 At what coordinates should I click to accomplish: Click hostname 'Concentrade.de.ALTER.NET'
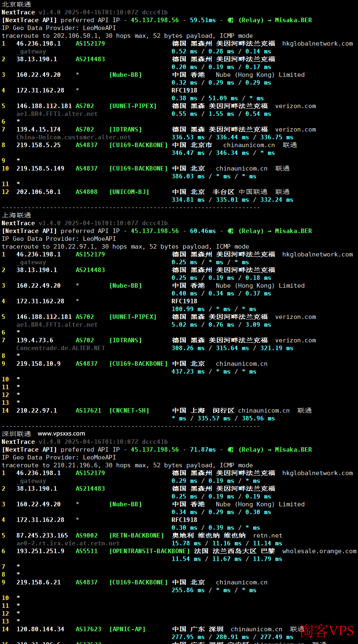tap(61, 348)
